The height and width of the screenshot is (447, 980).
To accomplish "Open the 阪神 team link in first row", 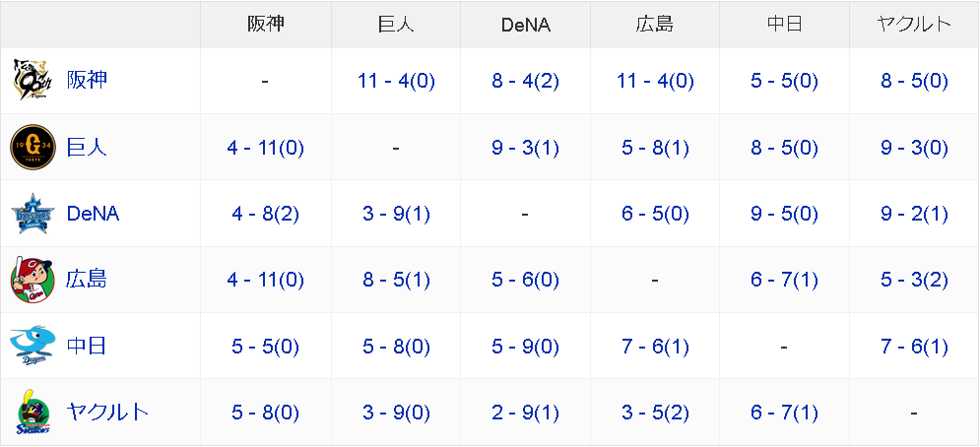I will pos(87,80).
